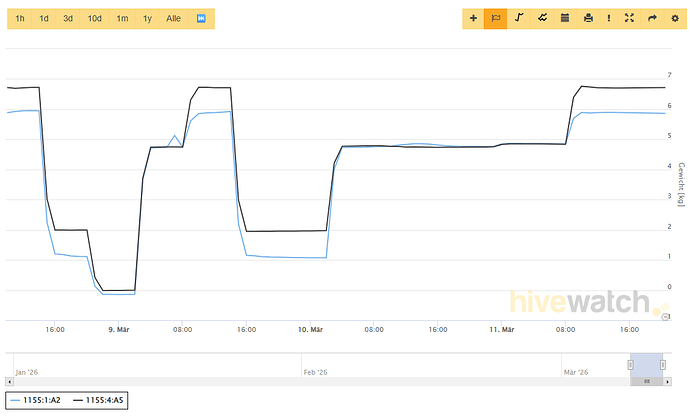
Task: Click the navigator scrollbar left arrow
Action: point(10,381)
